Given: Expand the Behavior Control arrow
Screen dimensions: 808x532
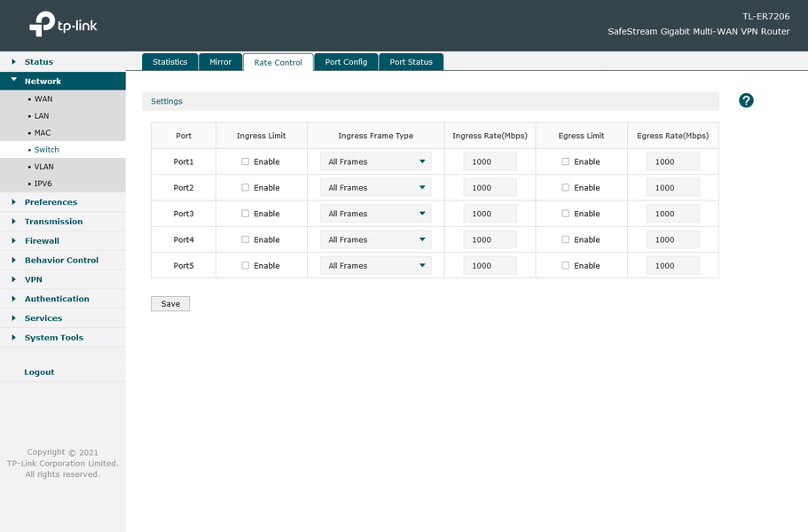Looking at the screenshot, I should click(14, 260).
